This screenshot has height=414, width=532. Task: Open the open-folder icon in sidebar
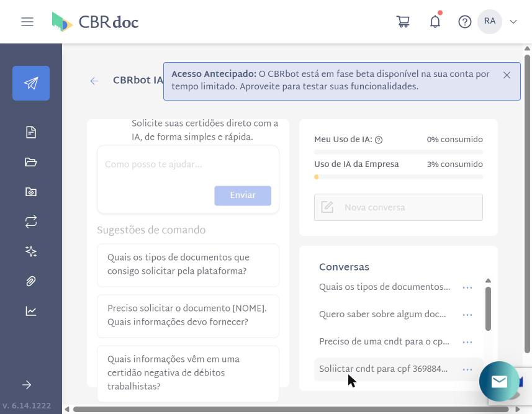pos(31,162)
